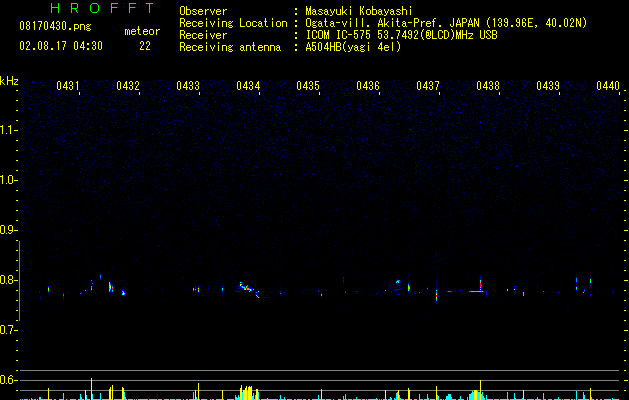Select the filename 08170430.png
The width and height of the screenshot is (629, 400).
click(x=55, y=26)
